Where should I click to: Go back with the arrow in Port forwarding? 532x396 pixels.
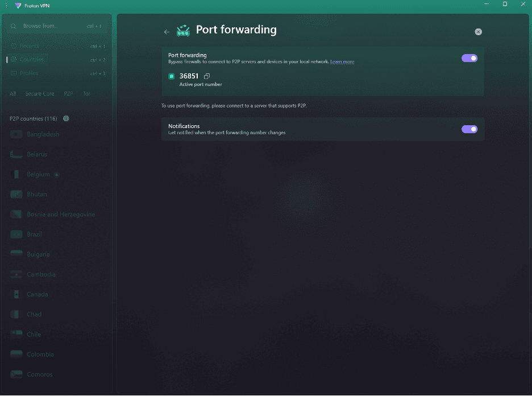point(166,32)
